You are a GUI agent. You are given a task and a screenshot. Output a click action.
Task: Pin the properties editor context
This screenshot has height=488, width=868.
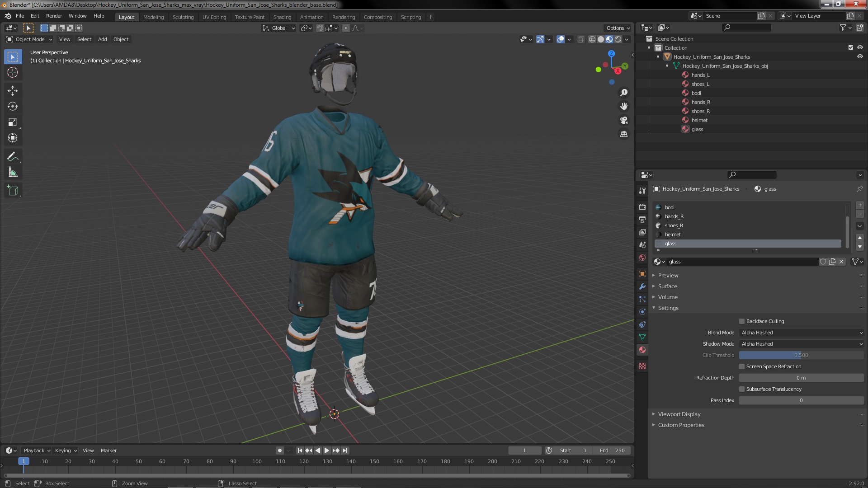[x=859, y=189]
